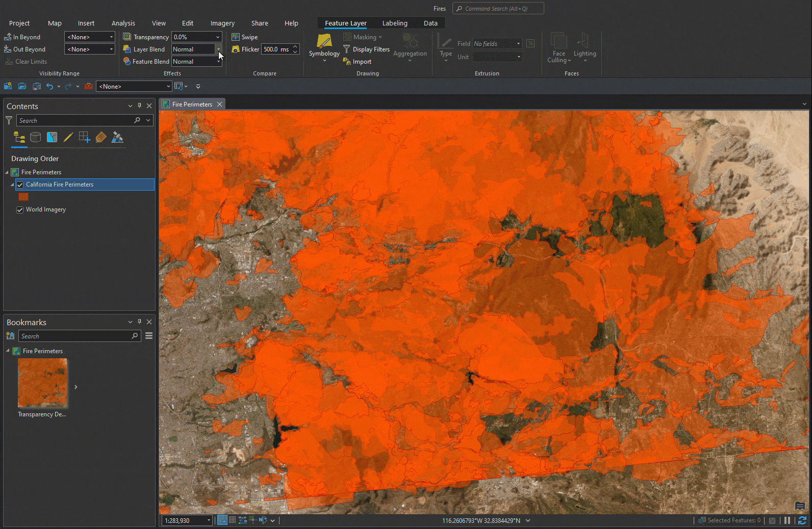The height and width of the screenshot is (529, 812).
Task: Open the red toolbox icon
Action: 88,86
